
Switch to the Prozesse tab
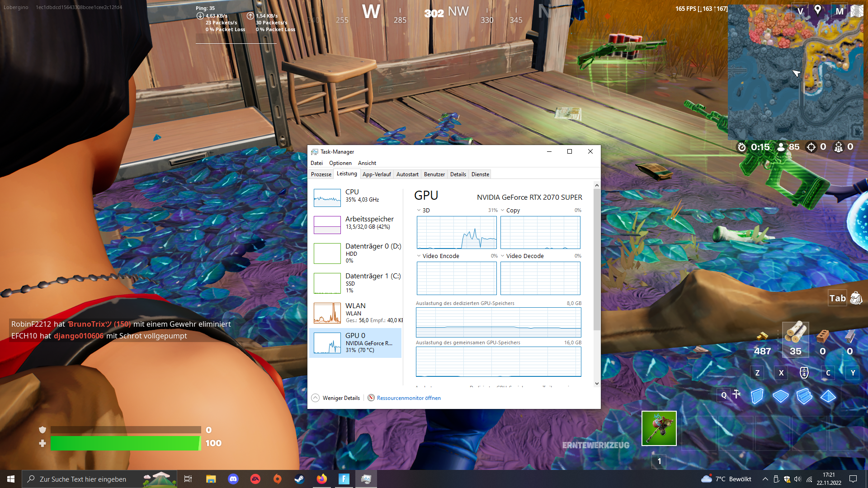(321, 174)
